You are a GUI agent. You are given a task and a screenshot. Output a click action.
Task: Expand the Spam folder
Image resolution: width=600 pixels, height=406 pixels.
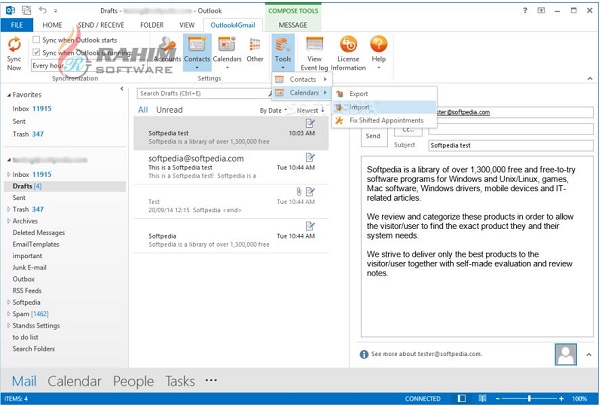click(8, 314)
